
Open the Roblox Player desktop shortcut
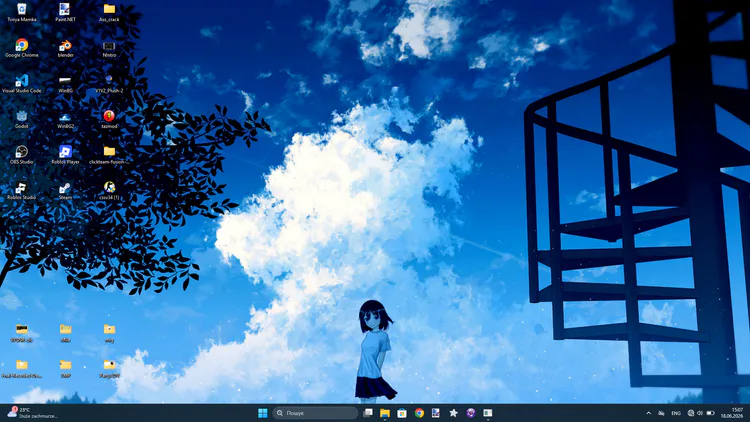pos(65,155)
